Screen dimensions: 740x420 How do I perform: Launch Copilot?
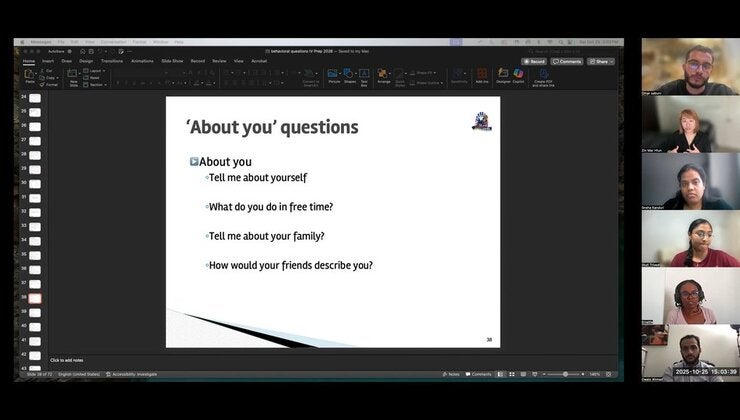[518, 76]
